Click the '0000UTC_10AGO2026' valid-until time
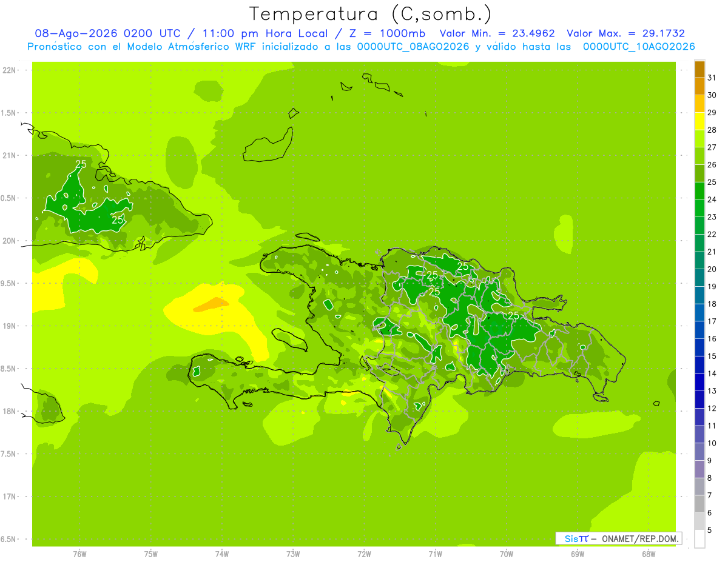728x562 pixels. point(639,47)
